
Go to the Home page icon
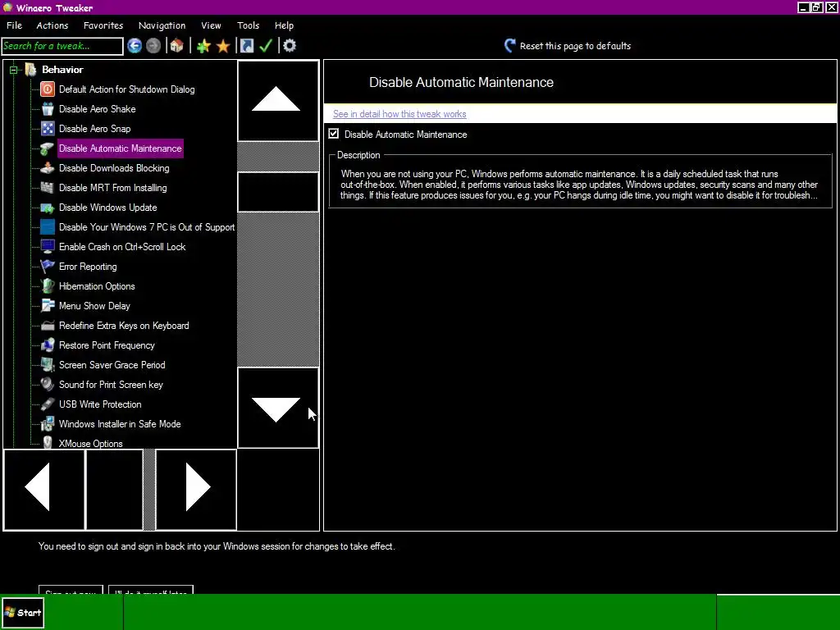tap(177, 46)
